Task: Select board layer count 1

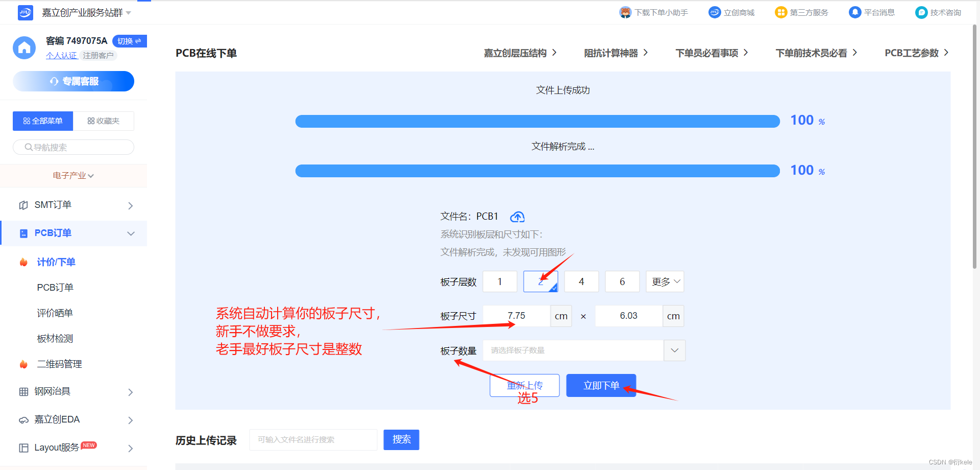Action: point(500,281)
